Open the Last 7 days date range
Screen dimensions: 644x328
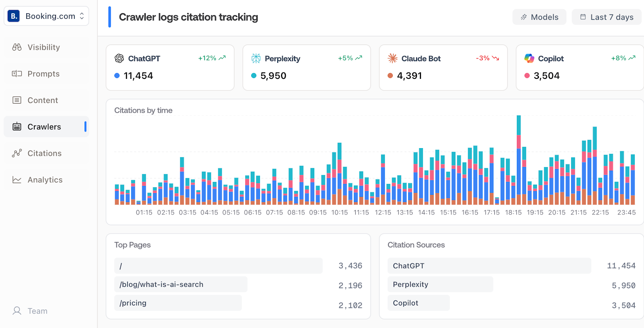tap(607, 17)
